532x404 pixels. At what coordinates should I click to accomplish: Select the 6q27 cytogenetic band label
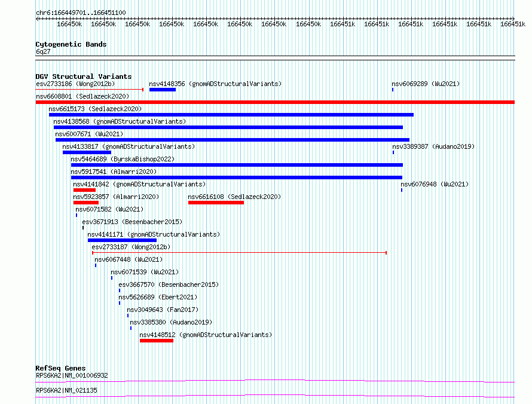pos(43,51)
